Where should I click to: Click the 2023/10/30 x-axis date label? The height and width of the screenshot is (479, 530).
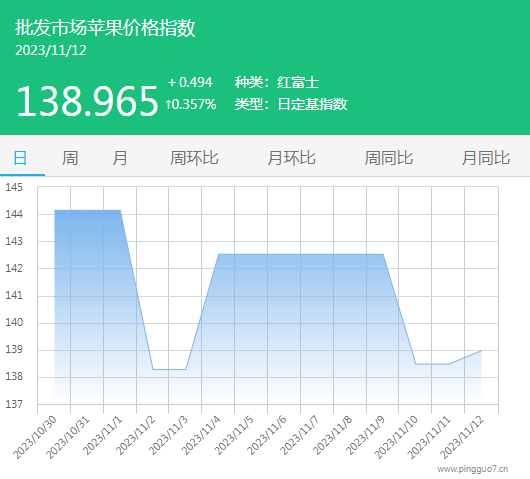34,437
